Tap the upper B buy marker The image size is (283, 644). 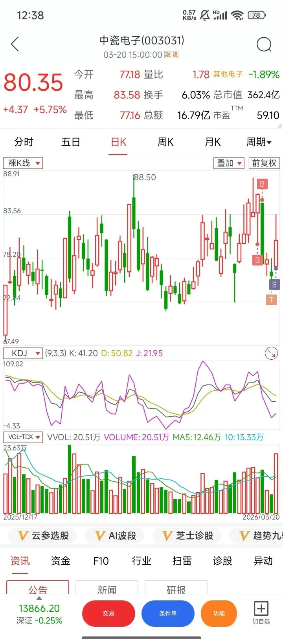262,184
